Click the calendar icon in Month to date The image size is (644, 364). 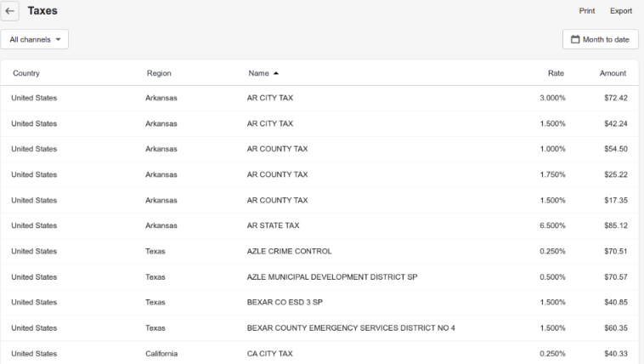tap(575, 39)
